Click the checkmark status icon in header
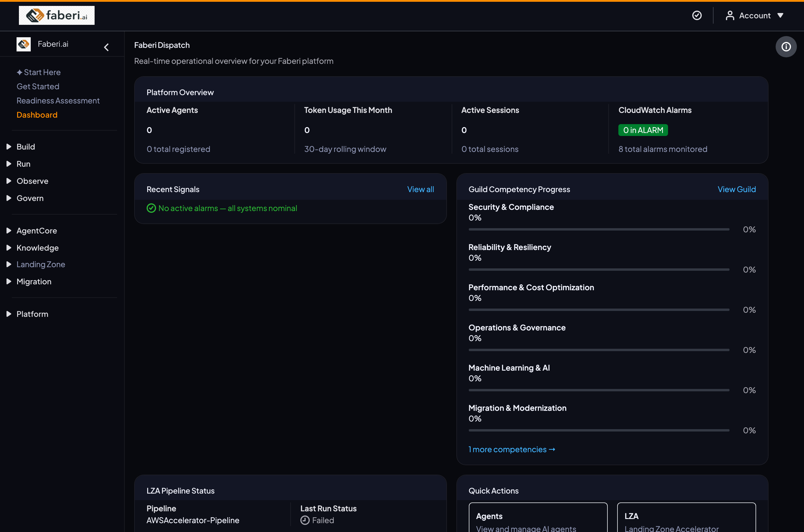This screenshot has width=804, height=532. coord(697,15)
